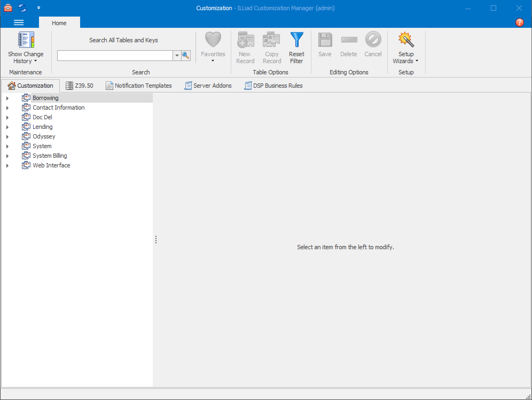The width and height of the screenshot is (532, 400).
Task: Select the Lending tree item
Action: click(42, 127)
